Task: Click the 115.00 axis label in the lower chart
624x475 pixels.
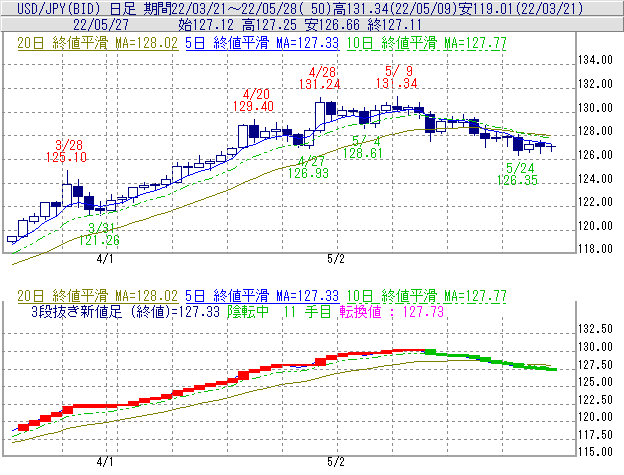Action: (x=595, y=452)
